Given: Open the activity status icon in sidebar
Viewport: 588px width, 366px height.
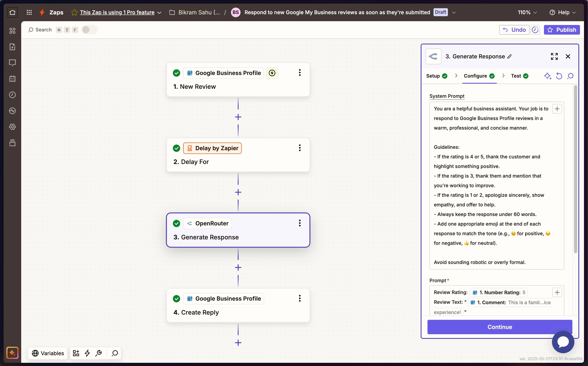Looking at the screenshot, I should (12, 111).
